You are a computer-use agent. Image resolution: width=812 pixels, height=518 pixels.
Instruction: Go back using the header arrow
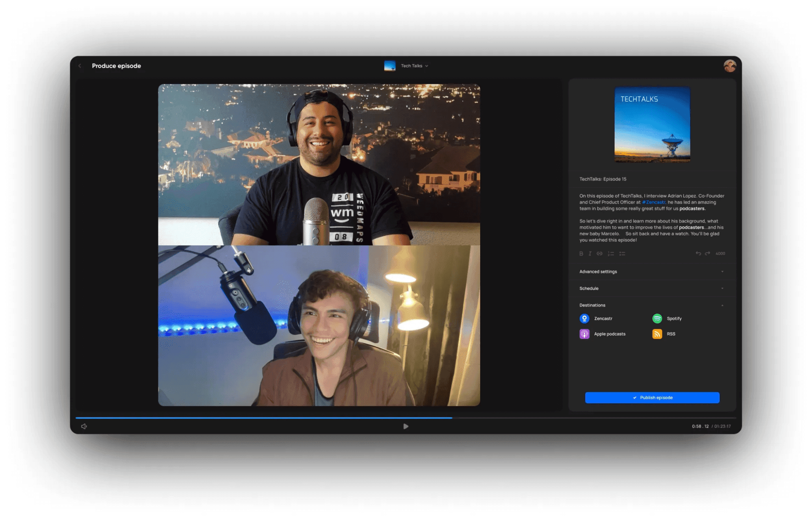[x=80, y=66]
